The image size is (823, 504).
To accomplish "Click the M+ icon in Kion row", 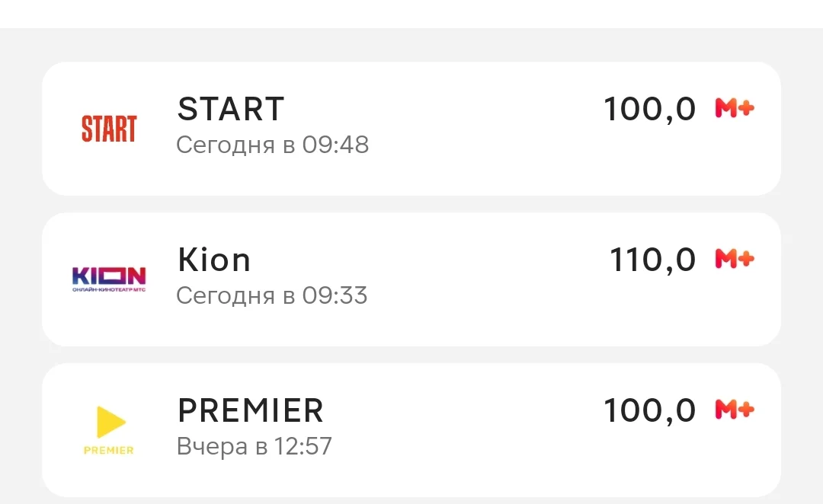I will [x=735, y=259].
